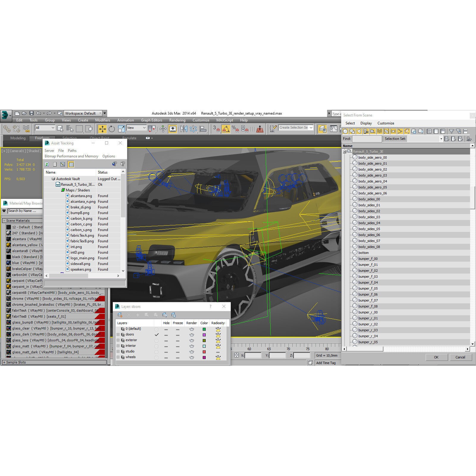Click the Name column header in Select From Scene

tap(406, 146)
